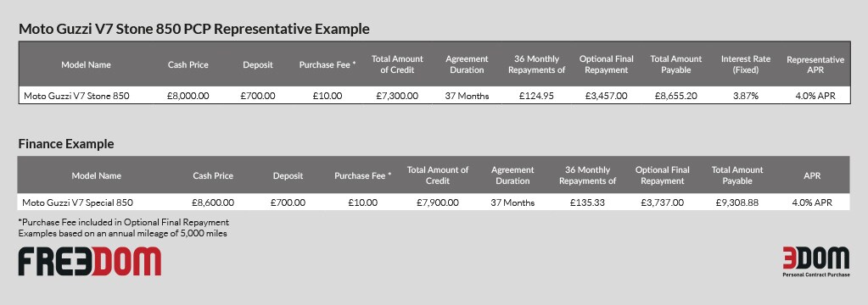Click the APR header in Finance Example table

coord(812,175)
